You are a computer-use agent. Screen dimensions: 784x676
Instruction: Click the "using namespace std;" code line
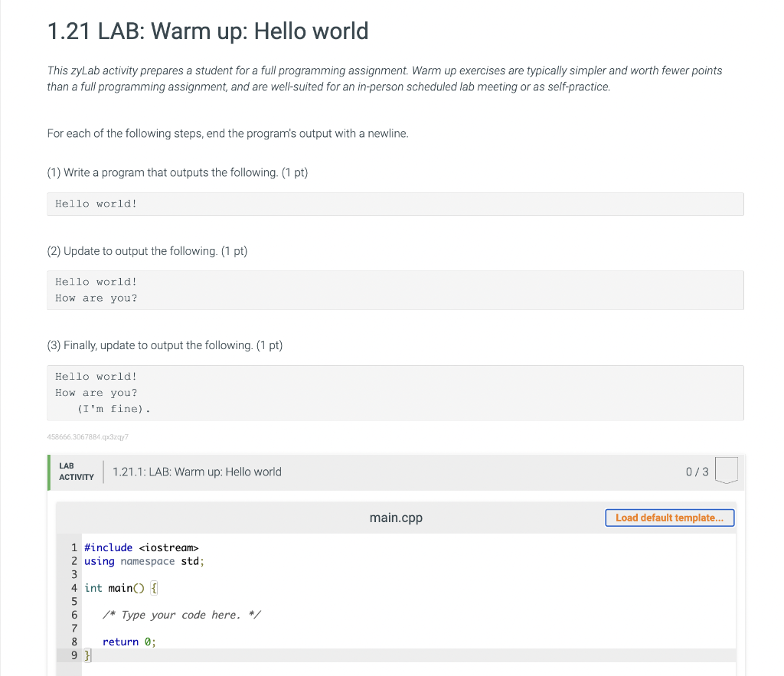coord(144,561)
